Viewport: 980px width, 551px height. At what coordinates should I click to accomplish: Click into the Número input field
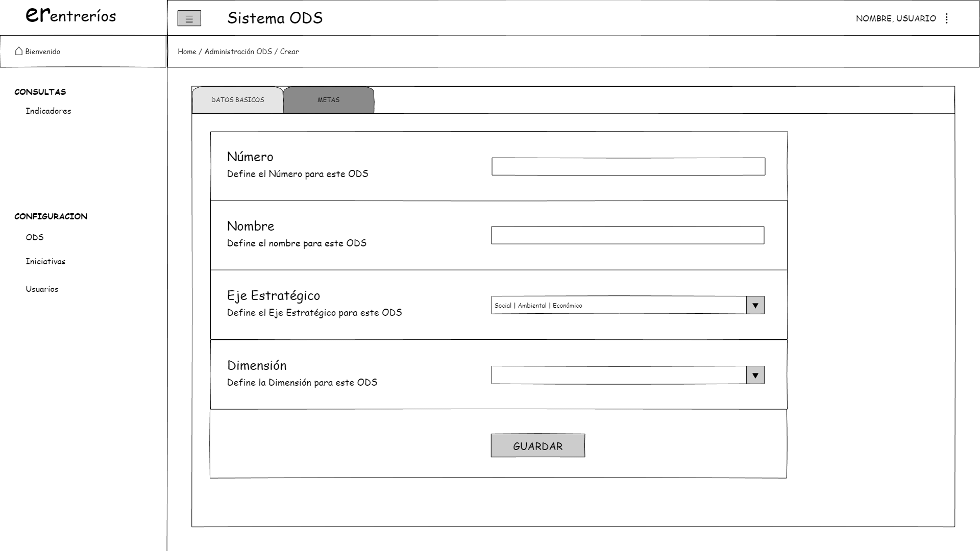click(x=628, y=166)
